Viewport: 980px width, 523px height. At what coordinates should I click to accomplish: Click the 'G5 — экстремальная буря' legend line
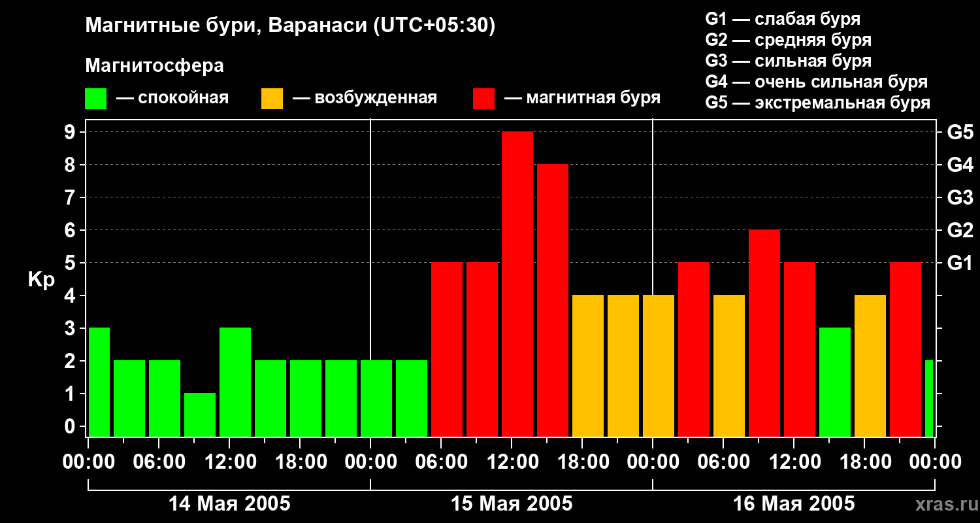pos(817,103)
